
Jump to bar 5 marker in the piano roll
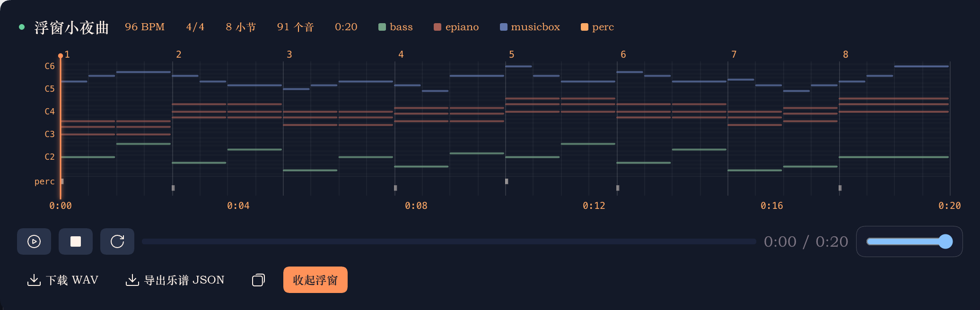coord(512,54)
